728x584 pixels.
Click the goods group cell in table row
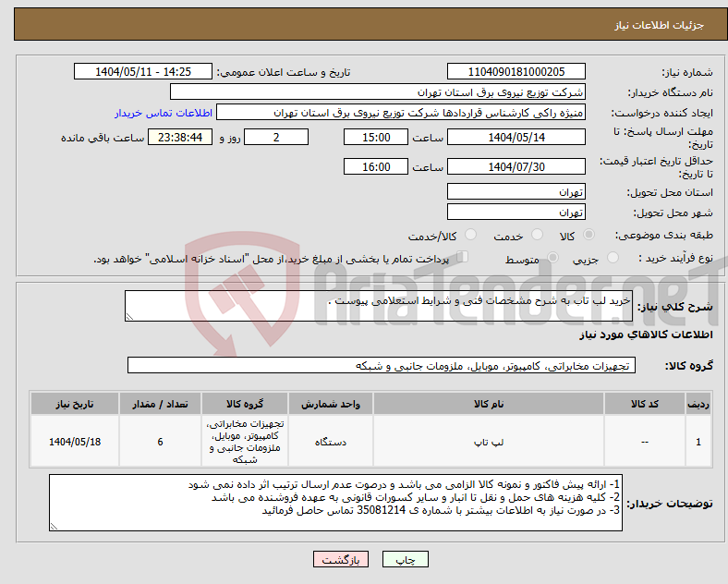[x=245, y=442]
